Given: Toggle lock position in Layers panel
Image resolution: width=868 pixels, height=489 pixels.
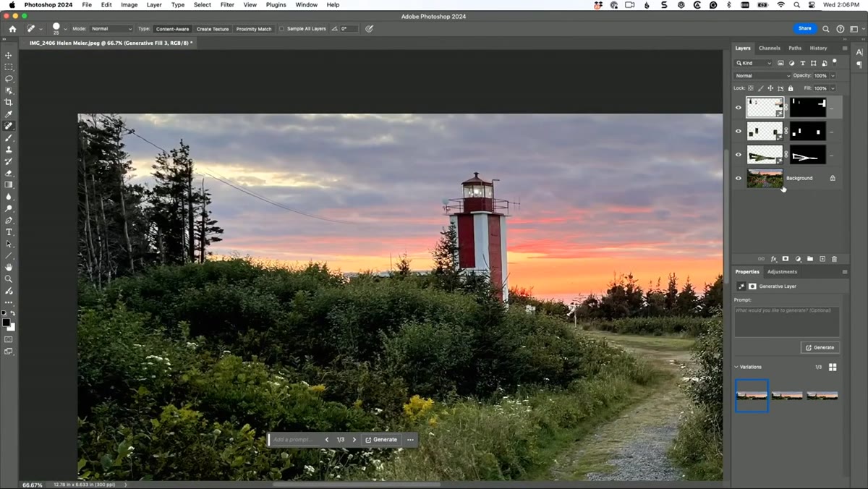Looking at the screenshot, I should point(770,88).
